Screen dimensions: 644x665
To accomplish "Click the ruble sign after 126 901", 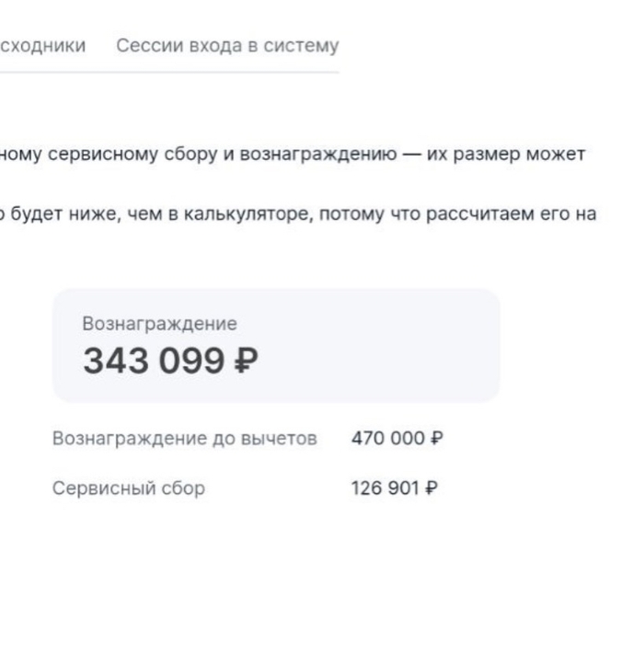I will point(431,488).
